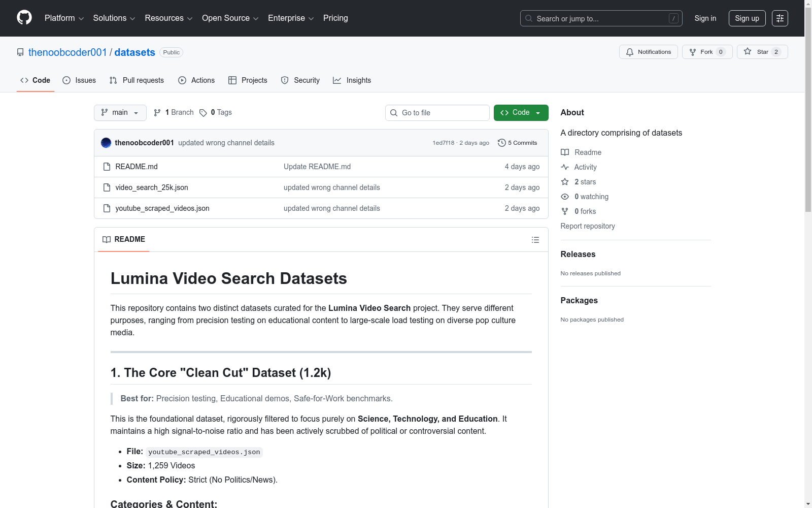The image size is (812, 508).
Task: View the 0 Tags list
Action: pos(216,112)
